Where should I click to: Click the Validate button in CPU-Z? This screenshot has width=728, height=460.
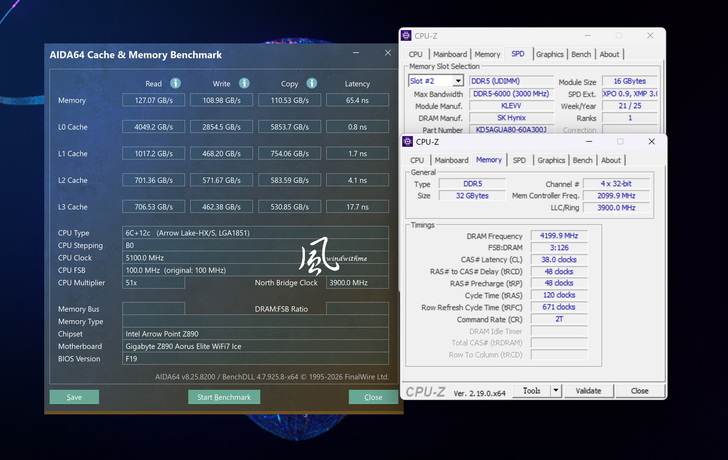point(588,391)
